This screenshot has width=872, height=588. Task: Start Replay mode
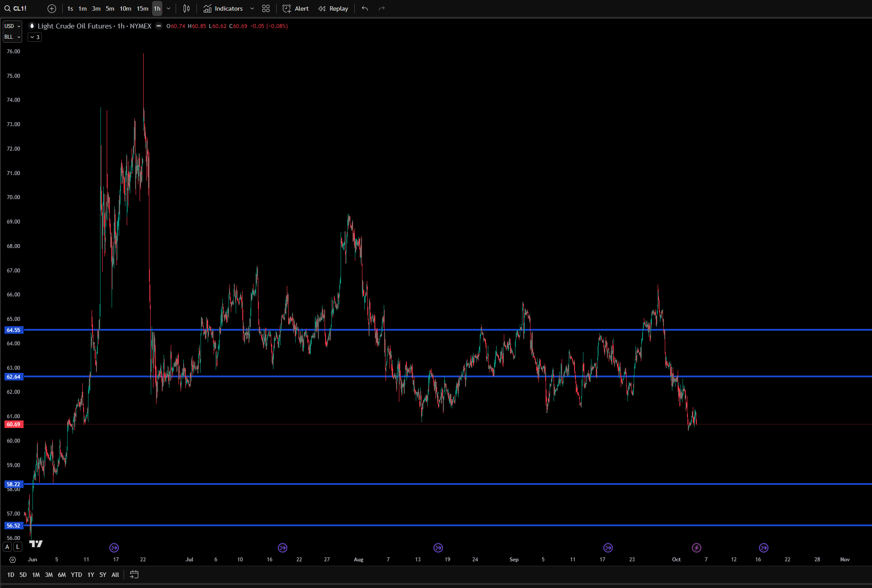click(x=334, y=8)
